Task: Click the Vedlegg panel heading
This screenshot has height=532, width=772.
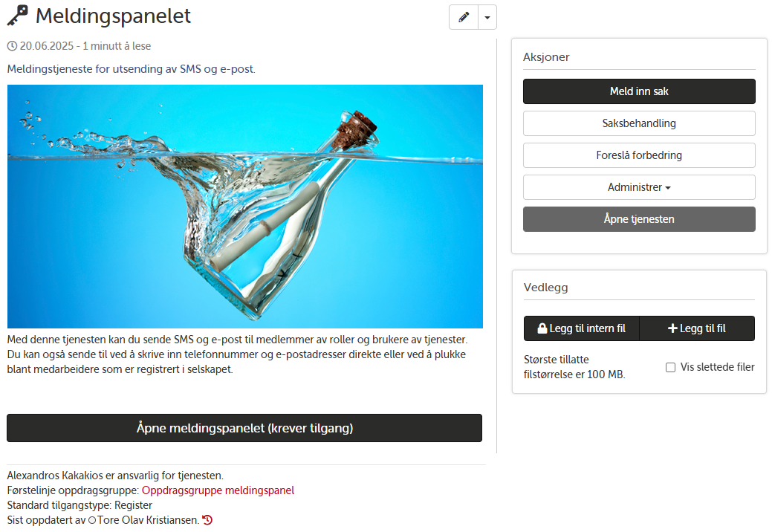Action: 545,288
